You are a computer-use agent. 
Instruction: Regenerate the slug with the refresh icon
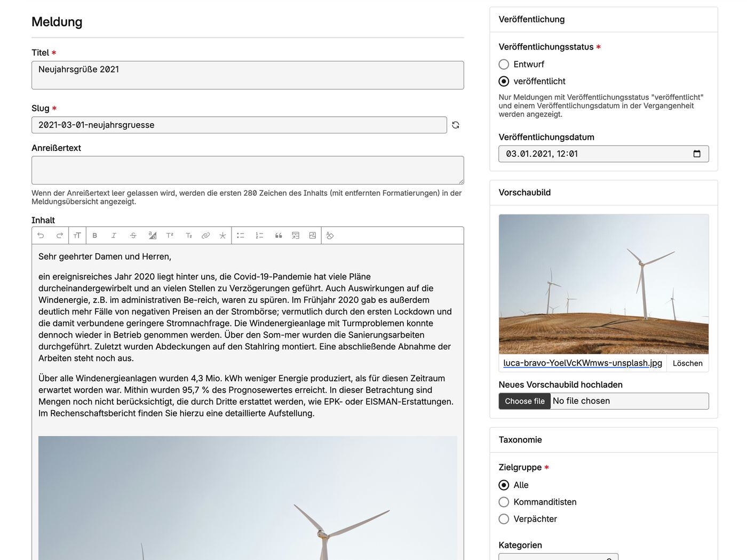456,125
